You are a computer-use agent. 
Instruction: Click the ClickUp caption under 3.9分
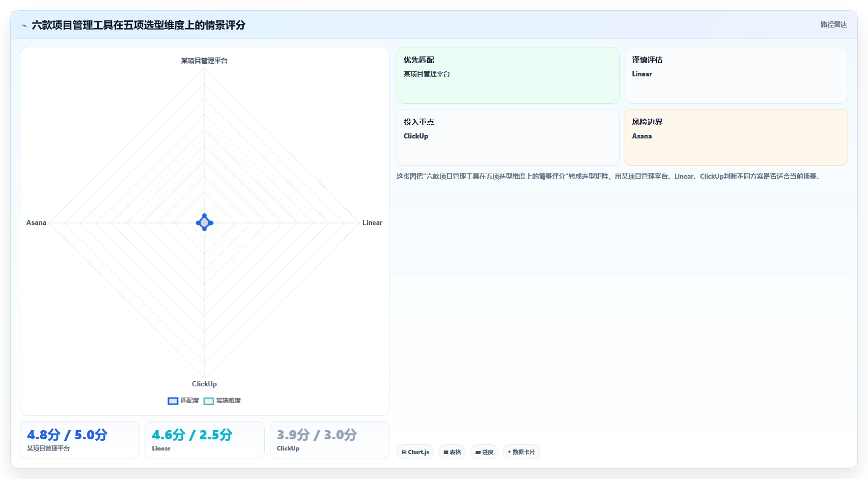point(288,448)
